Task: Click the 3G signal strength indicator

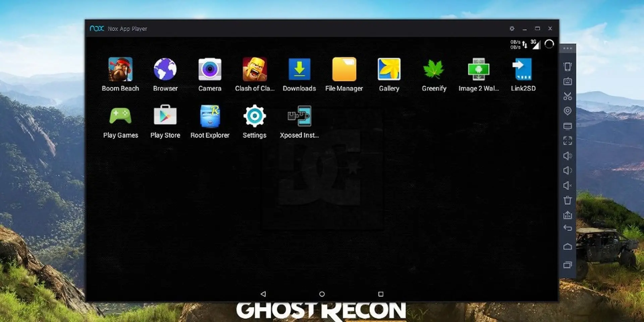Action: point(535,44)
